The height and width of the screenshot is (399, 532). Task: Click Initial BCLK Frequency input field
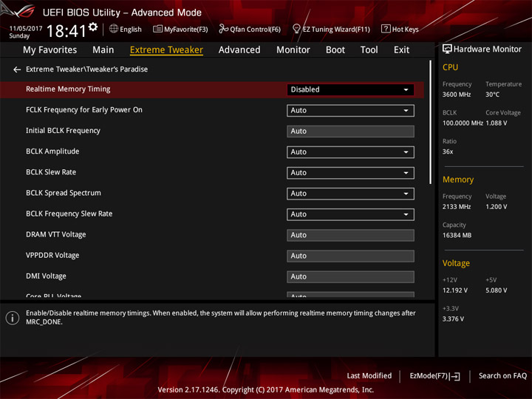click(350, 132)
